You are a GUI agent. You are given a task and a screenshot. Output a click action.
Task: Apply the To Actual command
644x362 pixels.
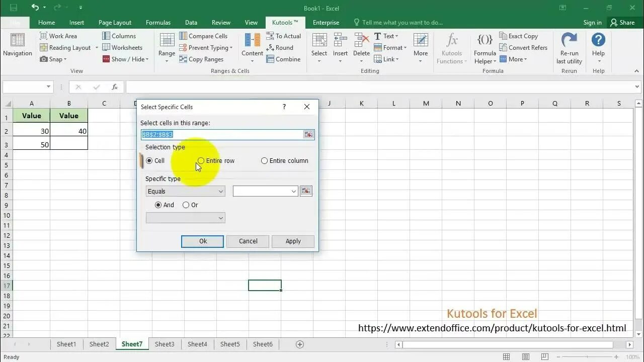[x=283, y=36]
